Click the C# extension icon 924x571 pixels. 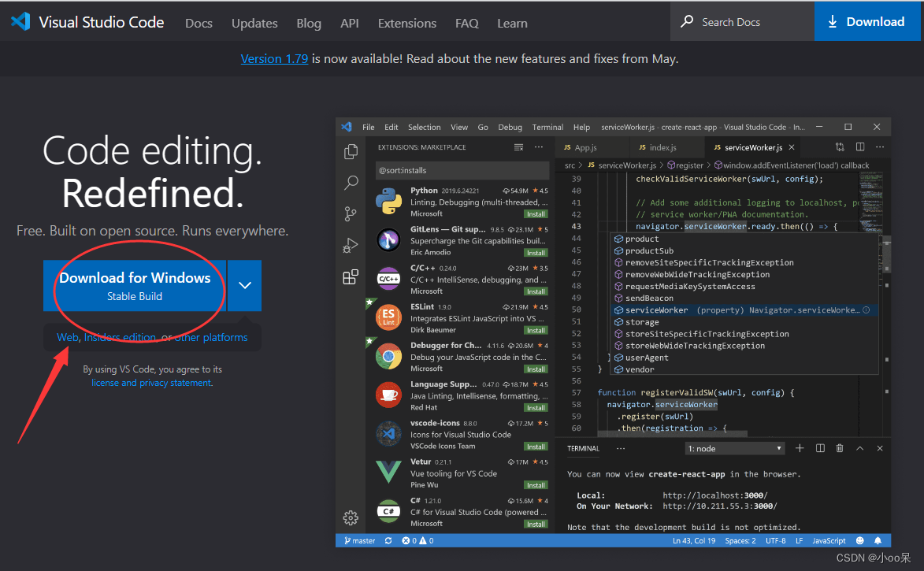tap(389, 511)
